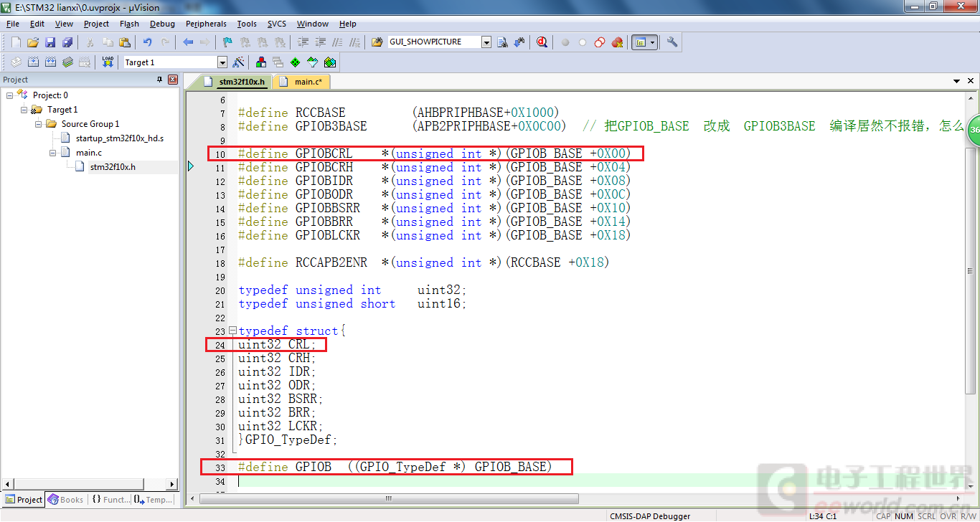Select stm32f10x.h in the project tree
The height and width of the screenshot is (522, 980).
[113, 167]
